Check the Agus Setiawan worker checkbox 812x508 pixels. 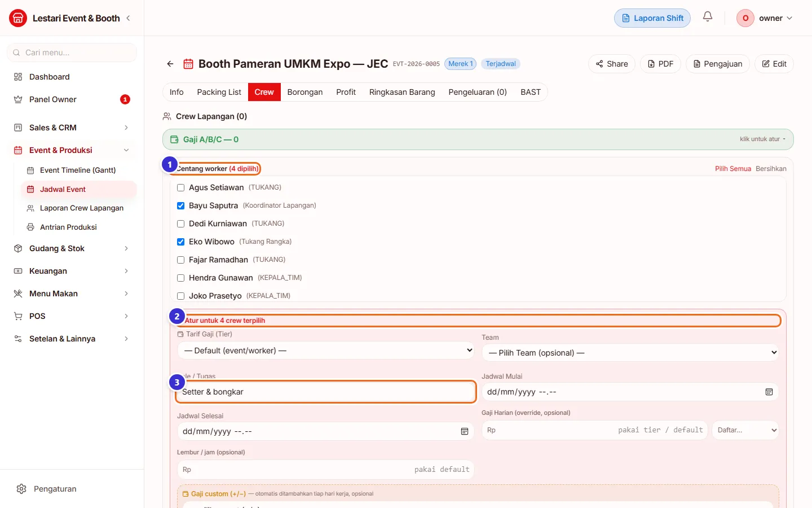click(x=180, y=187)
